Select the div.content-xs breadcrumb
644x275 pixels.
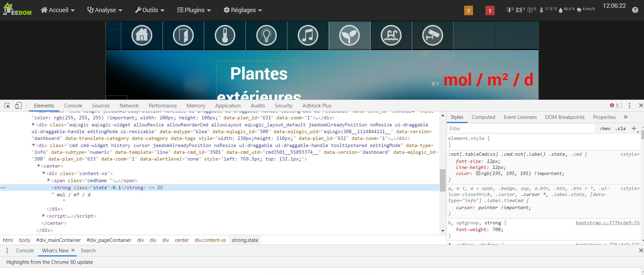210,240
